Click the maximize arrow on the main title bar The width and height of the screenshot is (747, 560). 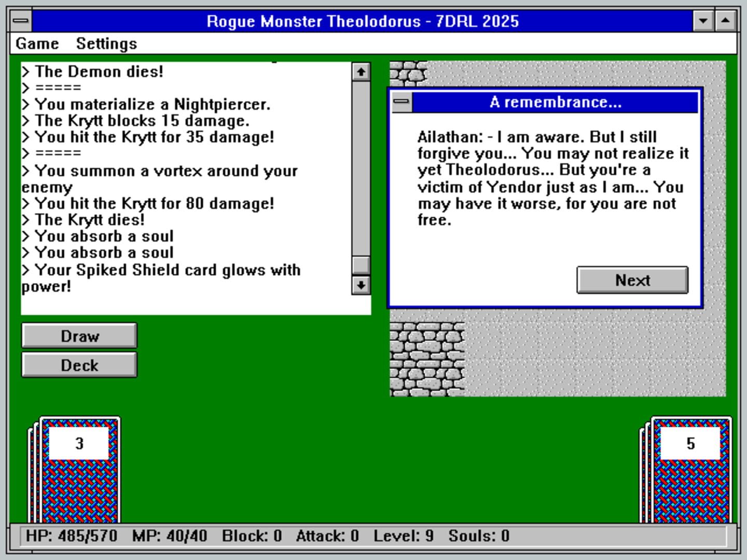click(x=725, y=21)
